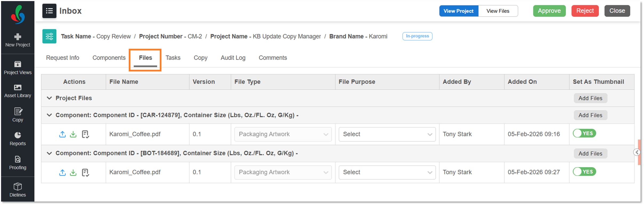The image size is (644, 205).
Task: Click Add Files for Project Files
Action: 590,98
